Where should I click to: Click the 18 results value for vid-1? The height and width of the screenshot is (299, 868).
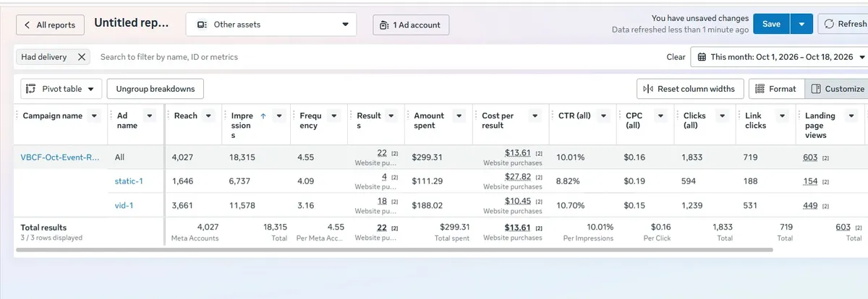[383, 201]
